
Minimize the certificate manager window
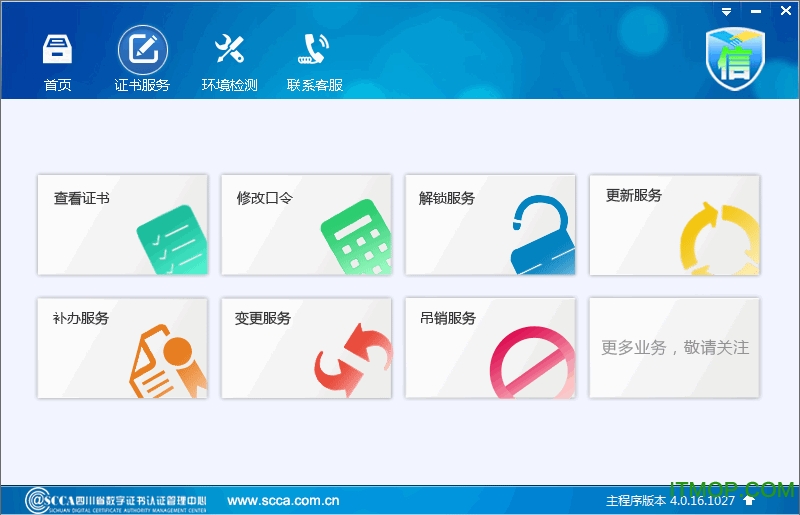(x=755, y=11)
